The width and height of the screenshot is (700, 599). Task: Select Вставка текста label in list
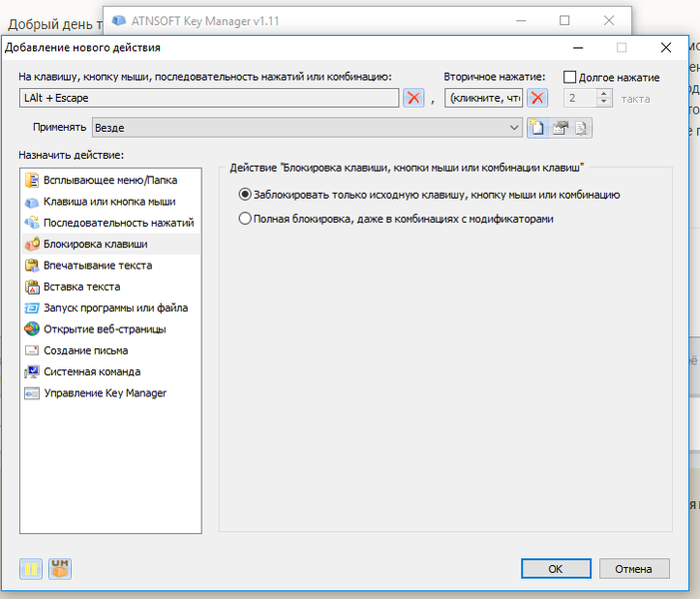point(82,287)
